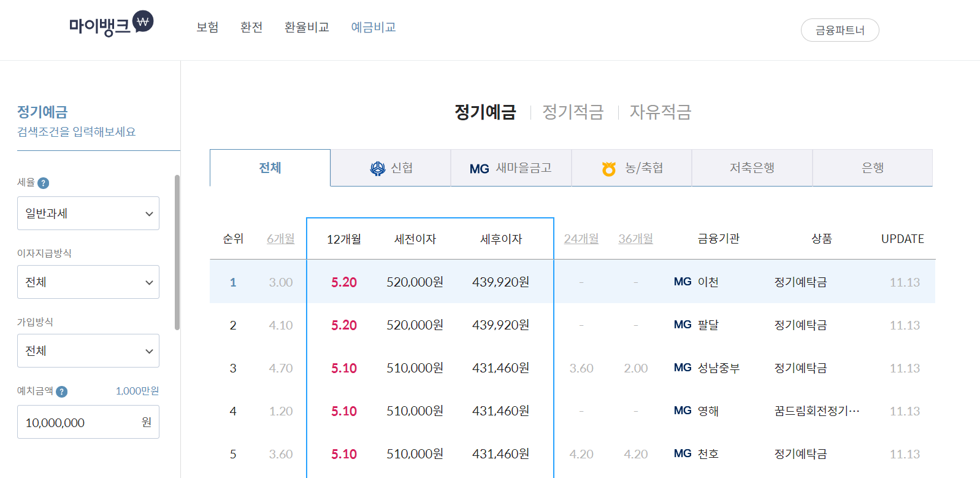Click MG logo in 천호 row

683,453
